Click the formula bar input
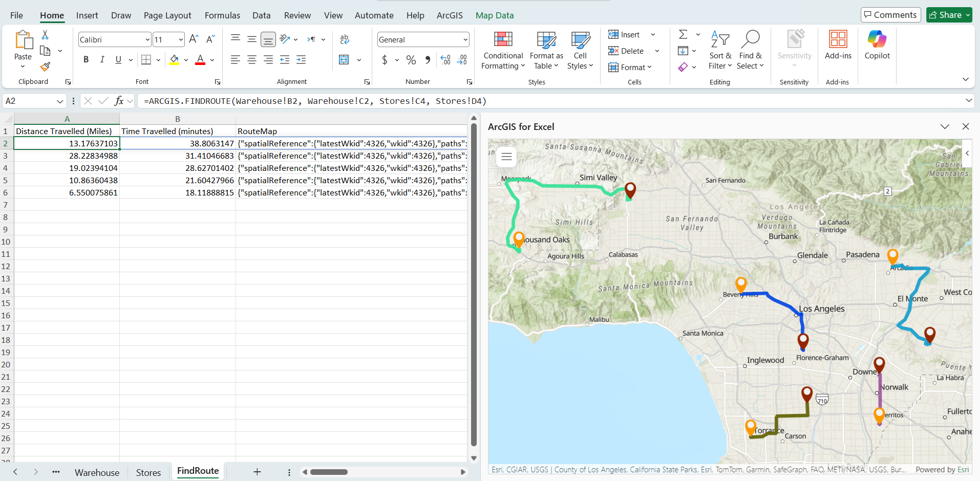Viewport: 980px width, 481px height. 550,101
